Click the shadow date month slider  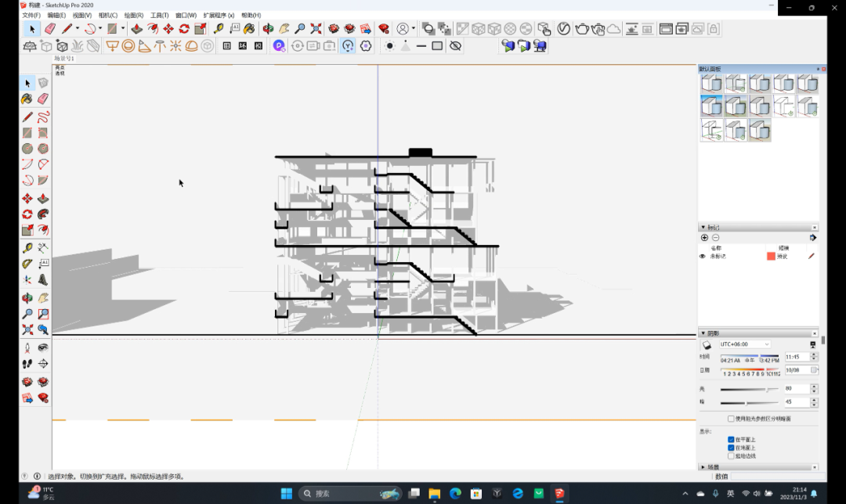(750, 369)
